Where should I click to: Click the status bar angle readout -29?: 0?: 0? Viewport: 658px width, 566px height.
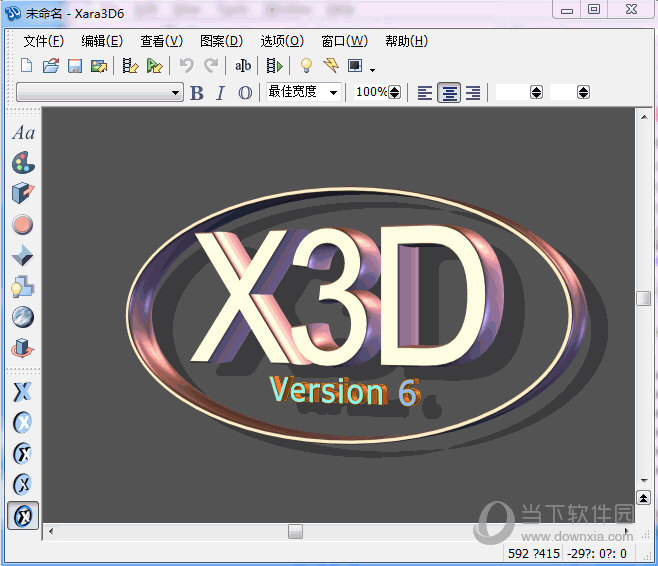tap(597, 554)
